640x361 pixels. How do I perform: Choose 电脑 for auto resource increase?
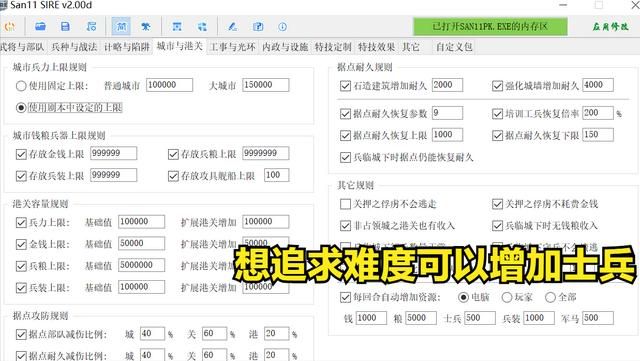coord(463,297)
